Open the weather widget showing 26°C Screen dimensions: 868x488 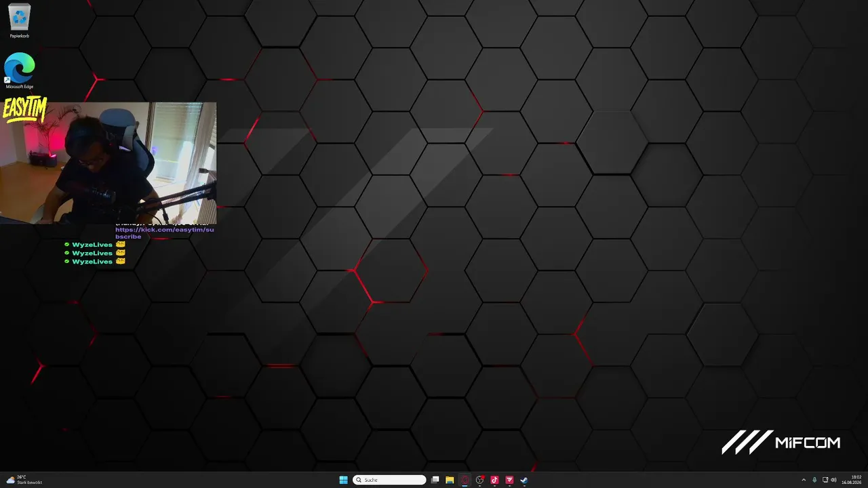coord(24,480)
